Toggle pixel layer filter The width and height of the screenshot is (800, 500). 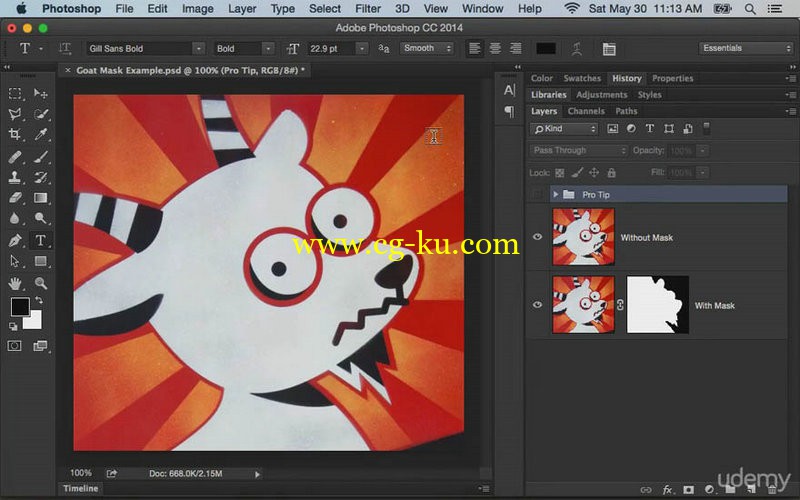point(612,129)
